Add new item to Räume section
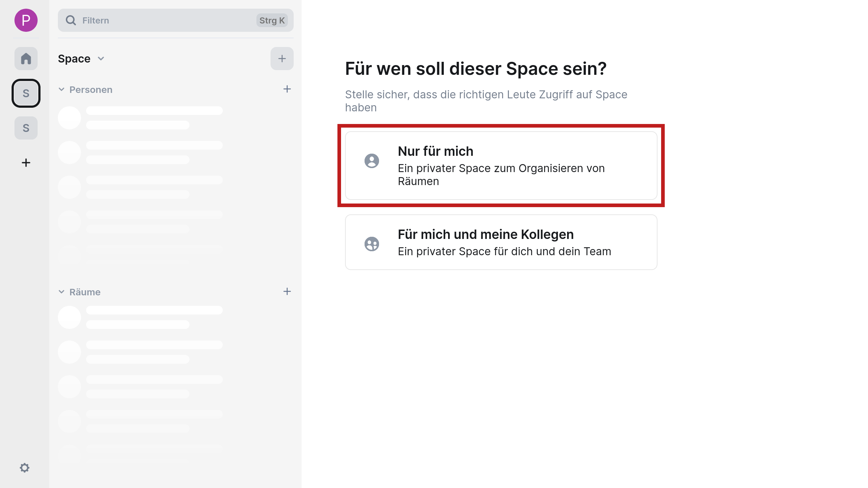Viewport: 868px width, 488px height. [286, 291]
